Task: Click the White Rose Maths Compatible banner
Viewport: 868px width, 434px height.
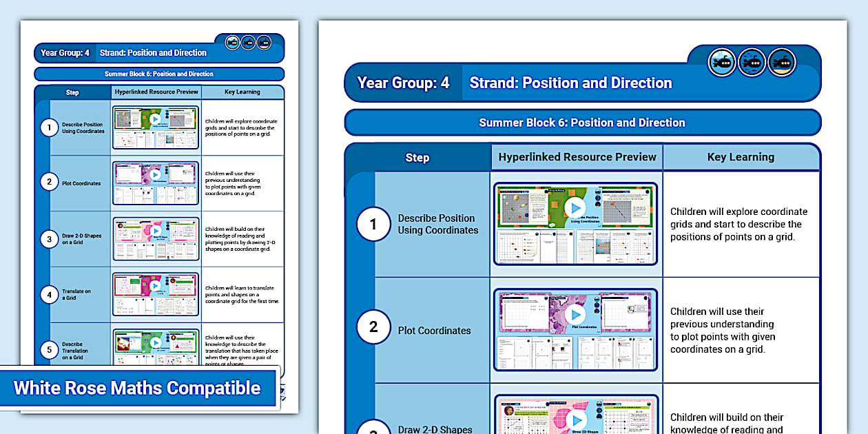Action: 138,388
